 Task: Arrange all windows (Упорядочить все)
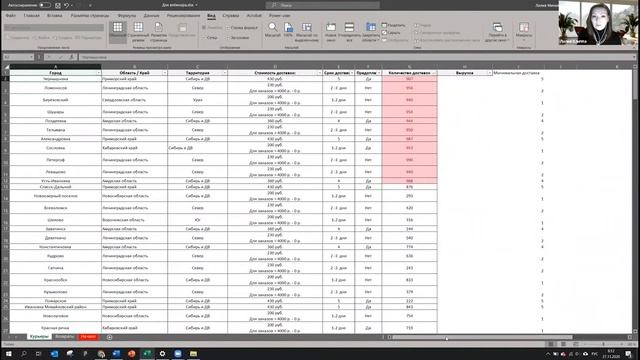click(x=349, y=32)
